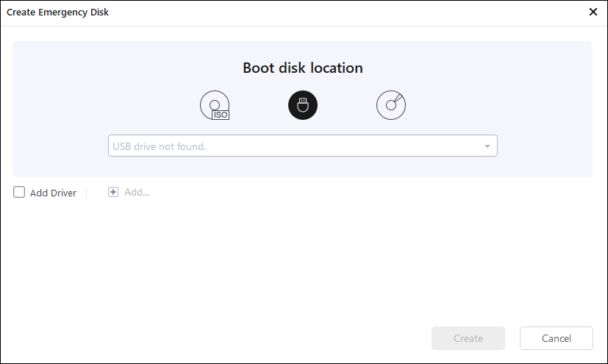608x364 pixels.
Task: Enable the Add Driver checkbox
Action: point(19,193)
